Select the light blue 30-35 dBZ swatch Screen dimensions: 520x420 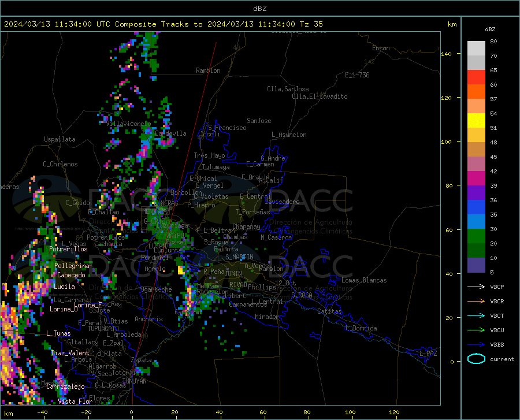point(476,222)
